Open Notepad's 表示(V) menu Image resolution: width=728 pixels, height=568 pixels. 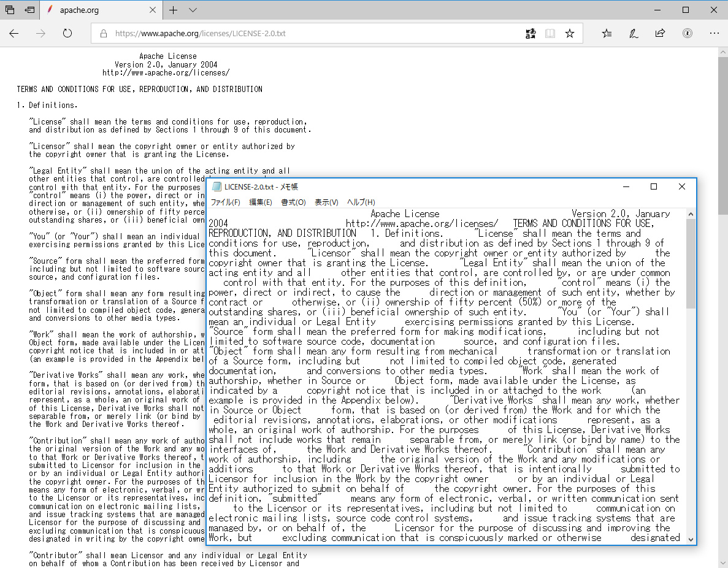point(326,202)
